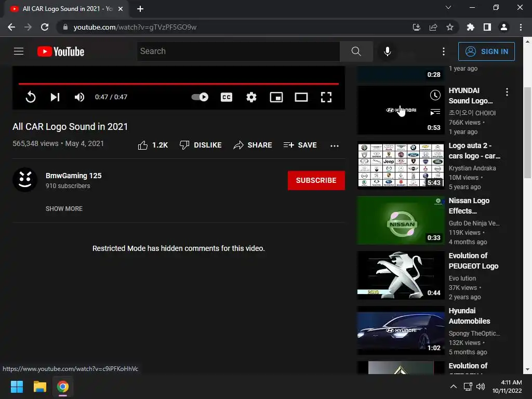532x399 pixels.
Task: Open Evolution of PEUGEOT Logo thumbnail
Action: pos(401,275)
